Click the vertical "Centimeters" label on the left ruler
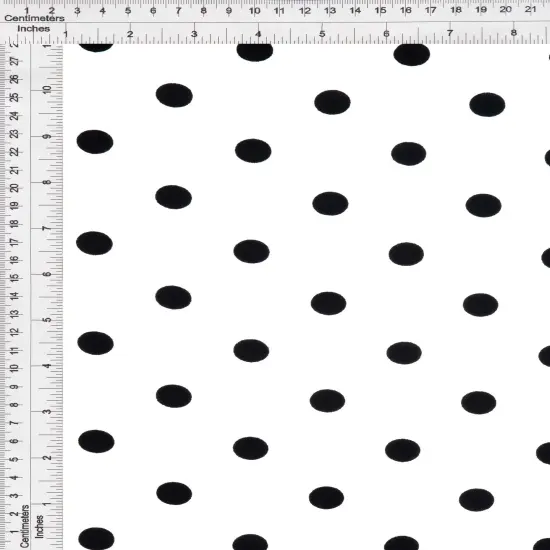This screenshot has width=550, height=550. tap(24, 526)
